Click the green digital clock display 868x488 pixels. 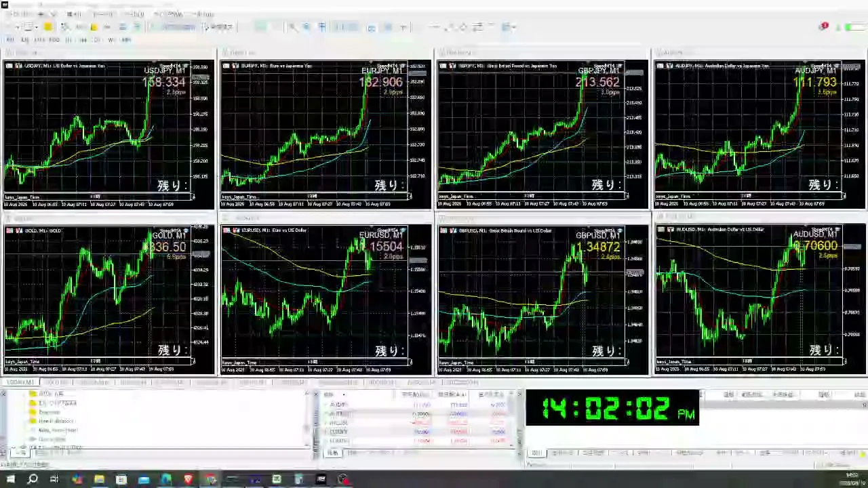click(x=612, y=408)
